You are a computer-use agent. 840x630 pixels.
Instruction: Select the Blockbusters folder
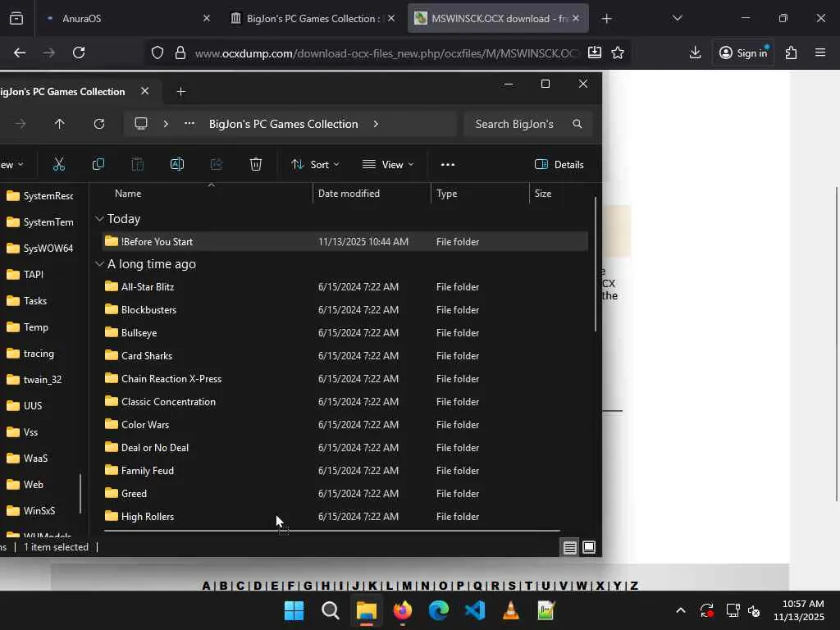pyautogui.click(x=345, y=309)
